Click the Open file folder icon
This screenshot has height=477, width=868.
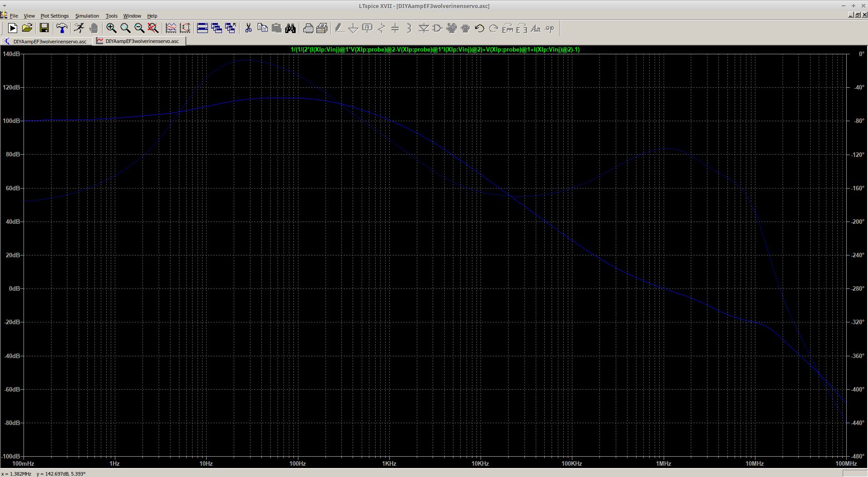27,28
